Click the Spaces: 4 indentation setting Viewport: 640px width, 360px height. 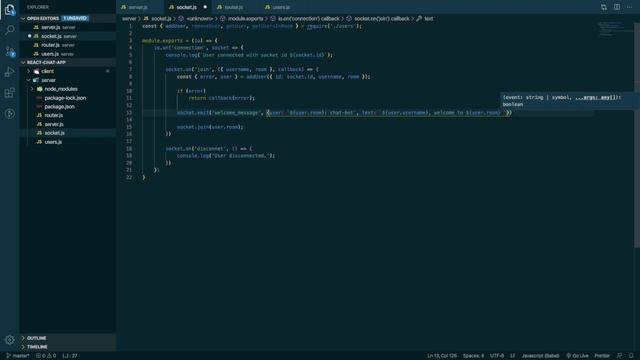[x=473, y=356]
